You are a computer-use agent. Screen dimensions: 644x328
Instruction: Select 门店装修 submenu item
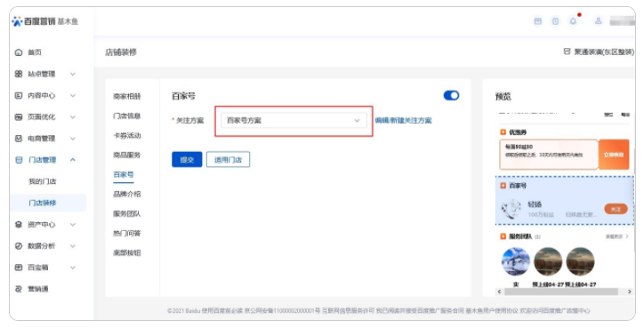(43, 203)
